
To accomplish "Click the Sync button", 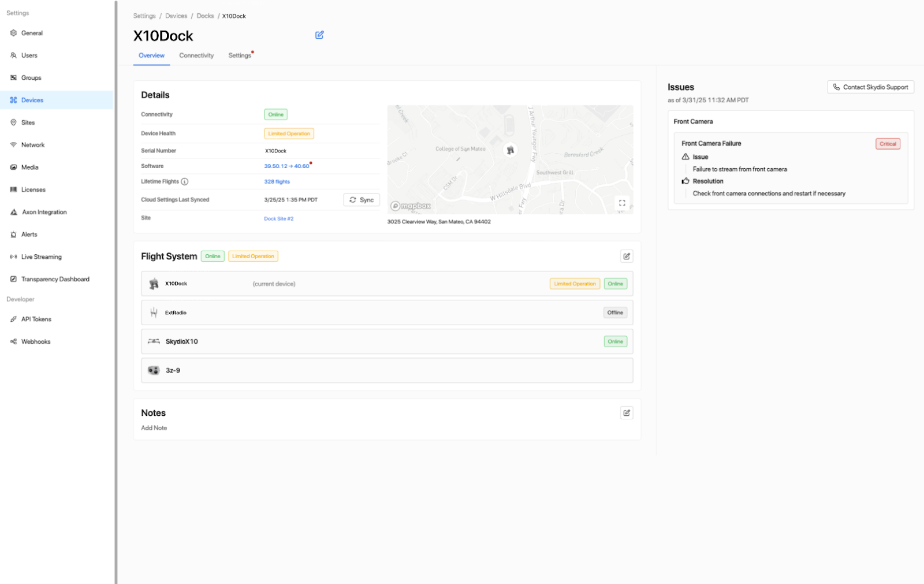I will point(362,200).
